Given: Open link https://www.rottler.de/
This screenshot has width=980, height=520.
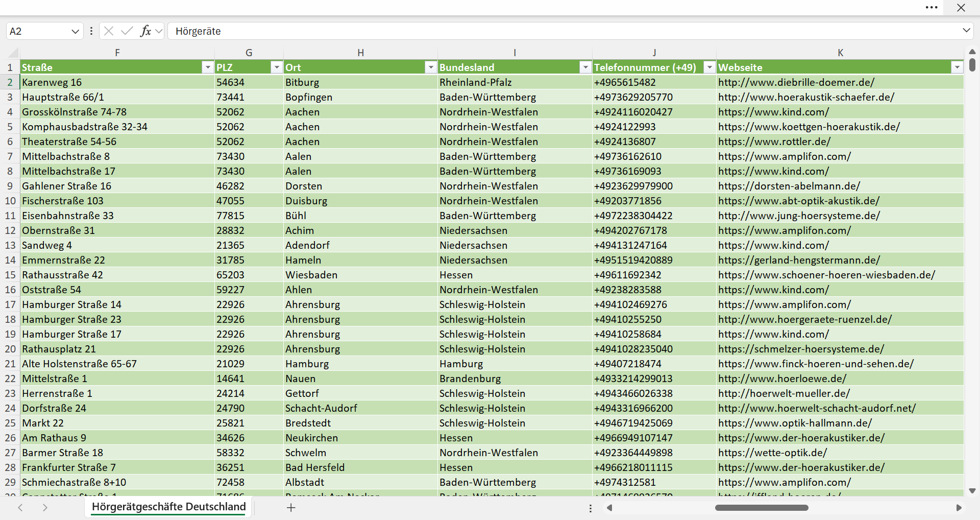Looking at the screenshot, I should 774,141.
